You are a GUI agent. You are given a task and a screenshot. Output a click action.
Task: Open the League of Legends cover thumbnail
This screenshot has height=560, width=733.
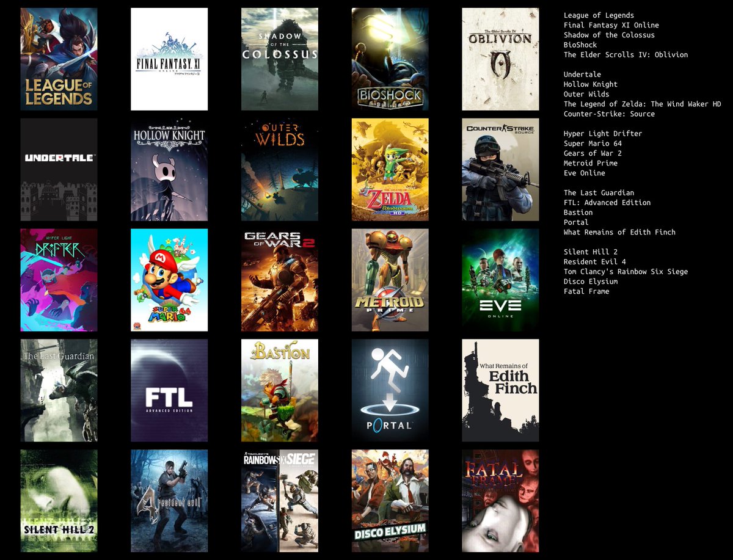pos(59,59)
